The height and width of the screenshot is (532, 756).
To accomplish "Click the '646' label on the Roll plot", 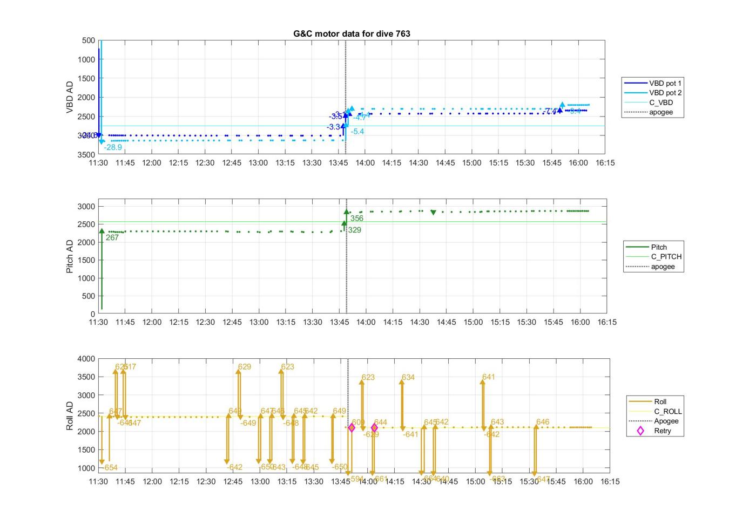I will point(543,422).
